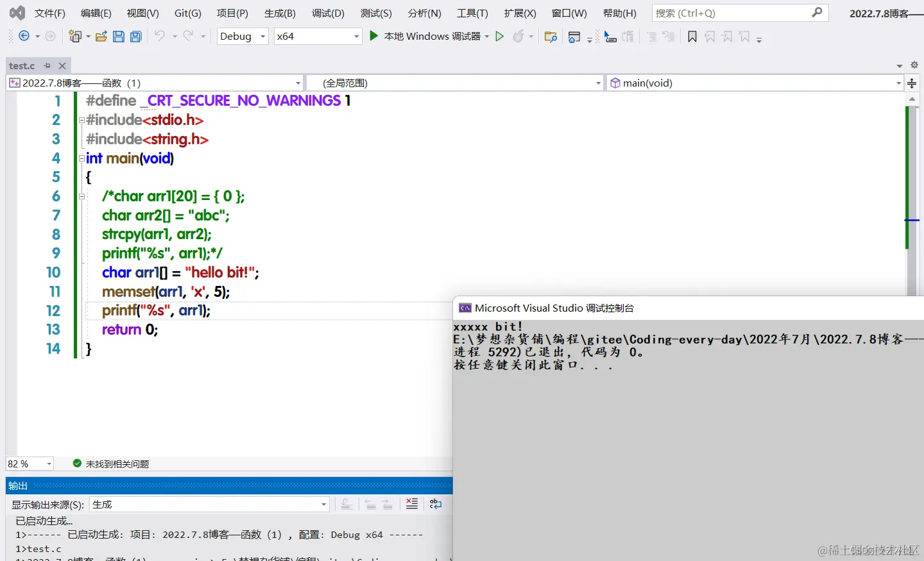Image resolution: width=924 pixels, height=561 pixels.
Task: Open the 生成(B) menu
Action: (280, 13)
